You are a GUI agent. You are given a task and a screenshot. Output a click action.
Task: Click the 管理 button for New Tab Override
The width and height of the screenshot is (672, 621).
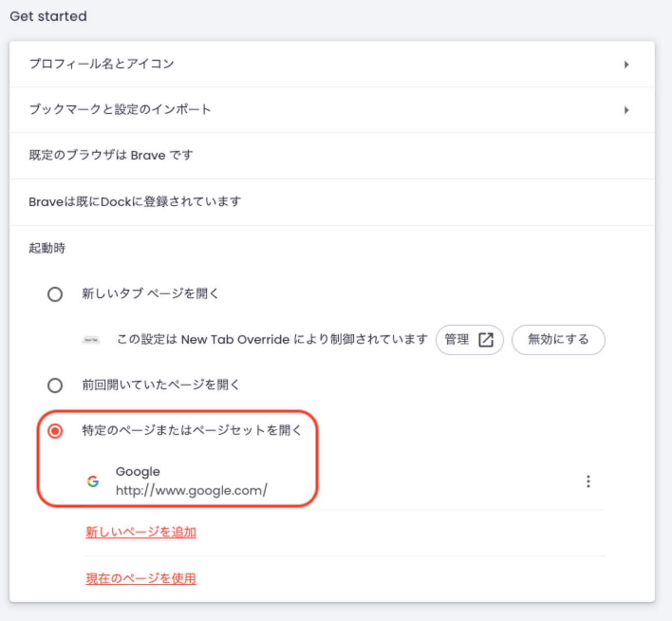469,340
